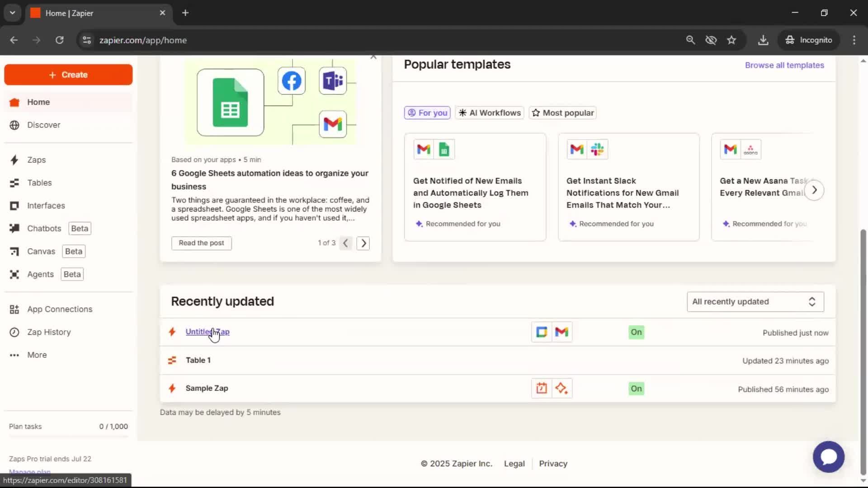
Task: Click the Plan tasks usage bar
Action: (68, 436)
